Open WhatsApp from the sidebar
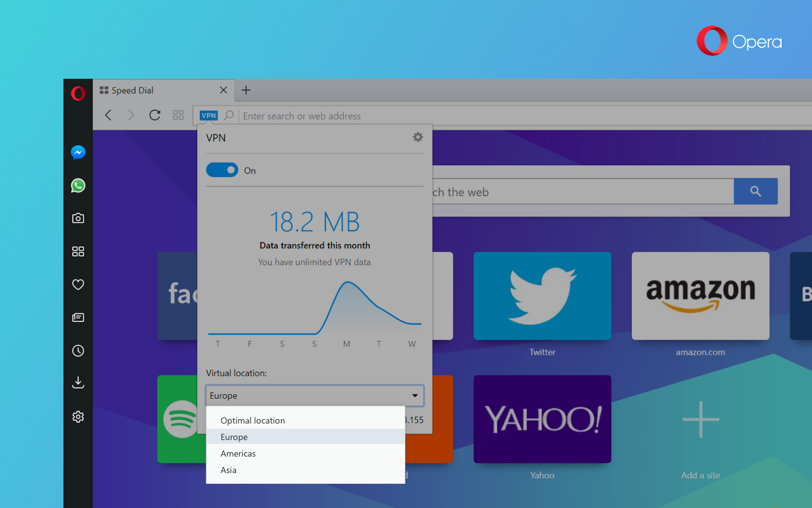The height and width of the screenshot is (508, 812). [77, 185]
